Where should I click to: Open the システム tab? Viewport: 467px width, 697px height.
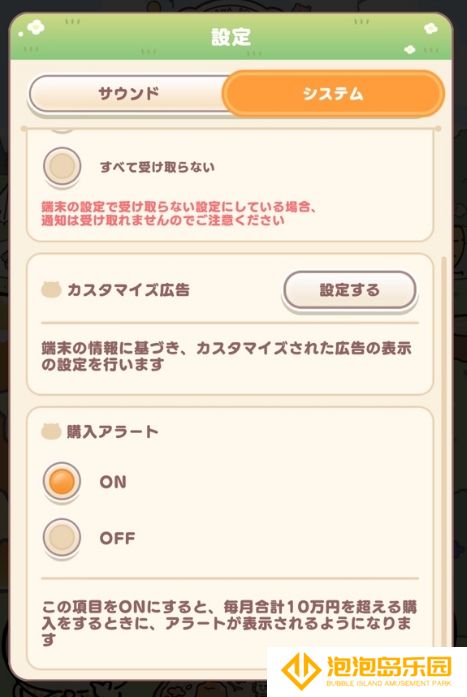(x=333, y=94)
